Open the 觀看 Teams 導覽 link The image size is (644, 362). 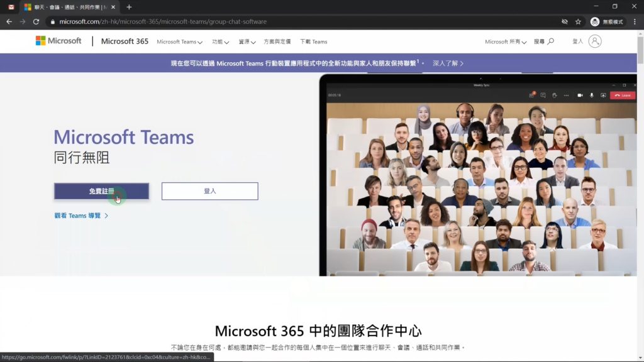pos(81,216)
